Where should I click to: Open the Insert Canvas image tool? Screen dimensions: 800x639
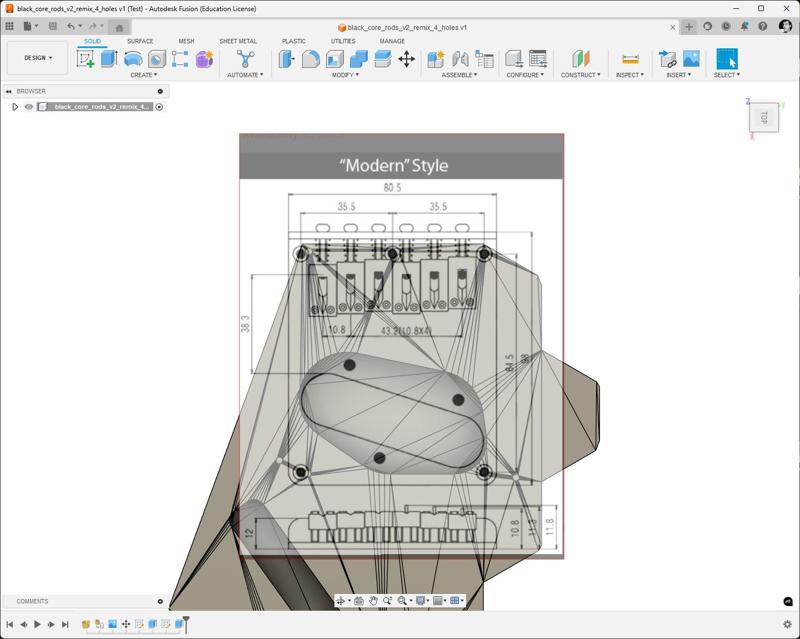pos(691,59)
